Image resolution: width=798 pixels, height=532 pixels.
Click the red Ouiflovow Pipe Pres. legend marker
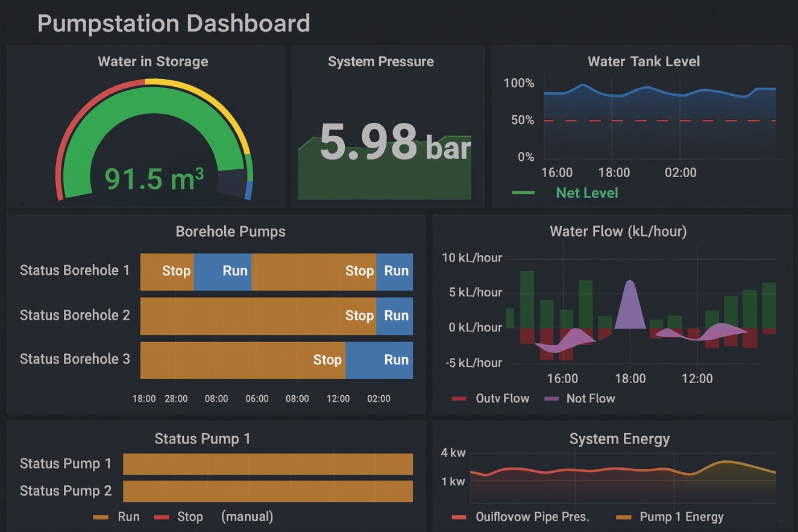(x=459, y=517)
